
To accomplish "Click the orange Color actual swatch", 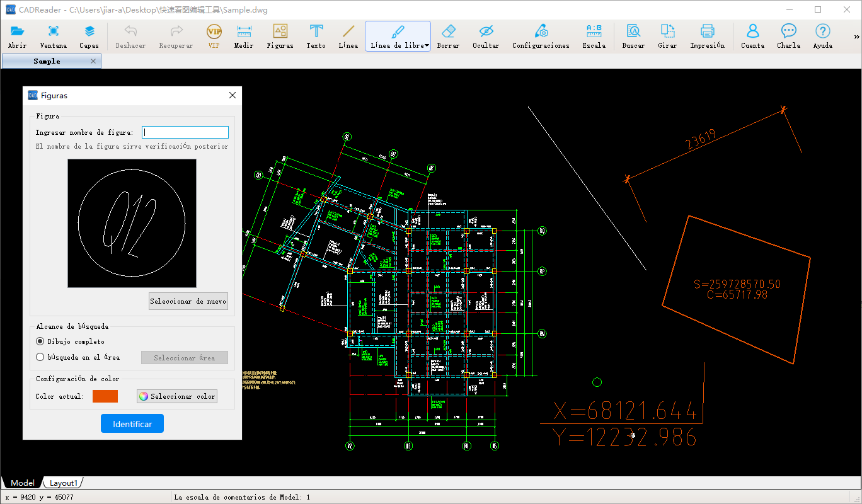I will 105,396.
